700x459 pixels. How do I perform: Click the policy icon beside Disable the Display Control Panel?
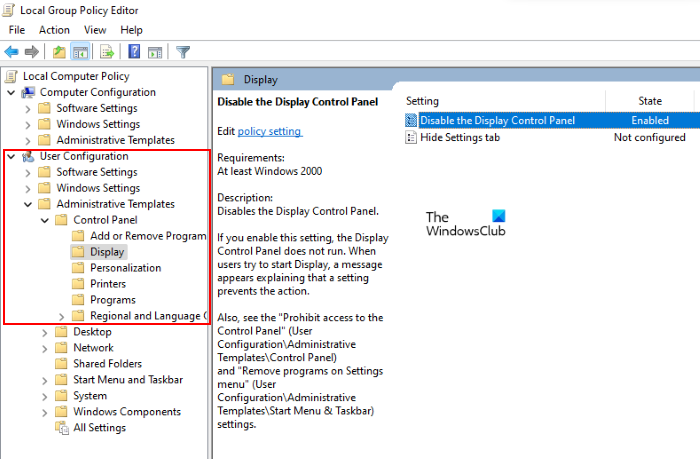click(x=410, y=120)
